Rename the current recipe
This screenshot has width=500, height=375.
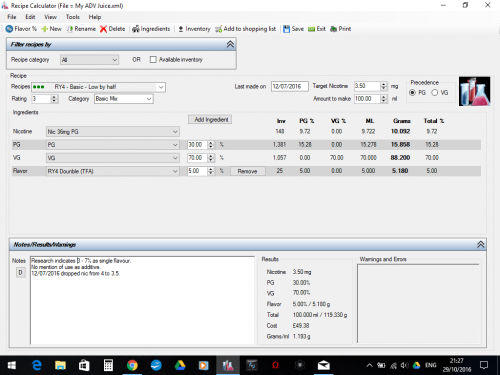(x=81, y=29)
